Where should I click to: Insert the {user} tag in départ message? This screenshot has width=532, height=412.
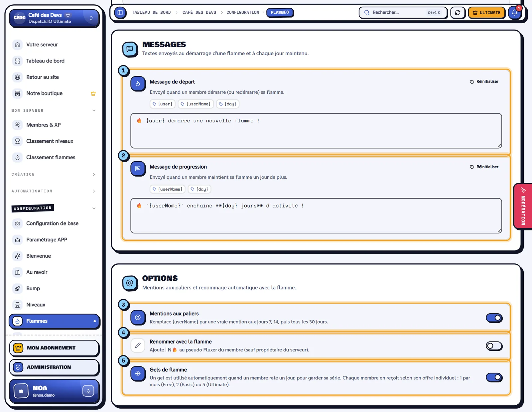[162, 104]
